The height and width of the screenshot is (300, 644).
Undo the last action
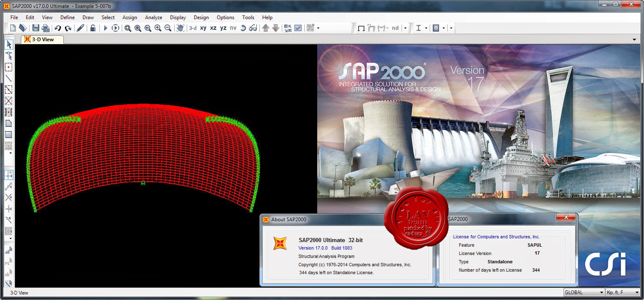(58, 28)
